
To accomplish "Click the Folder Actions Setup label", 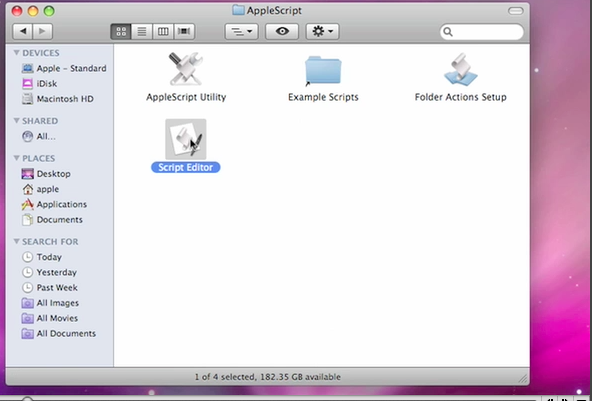I will pyautogui.click(x=461, y=97).
